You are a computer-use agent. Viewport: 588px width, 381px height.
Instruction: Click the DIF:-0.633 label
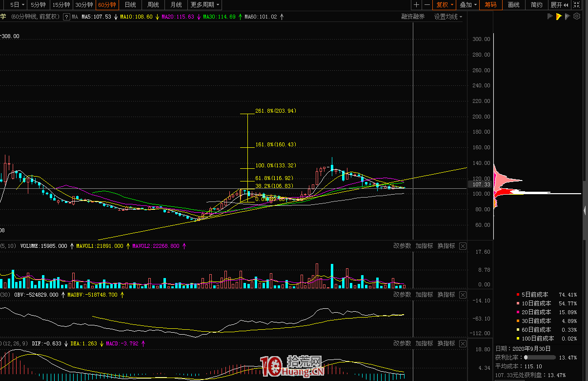47,343
